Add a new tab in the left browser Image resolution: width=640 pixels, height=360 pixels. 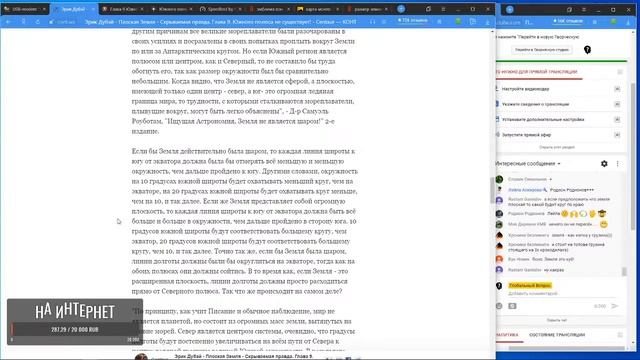tap(401, 9)
